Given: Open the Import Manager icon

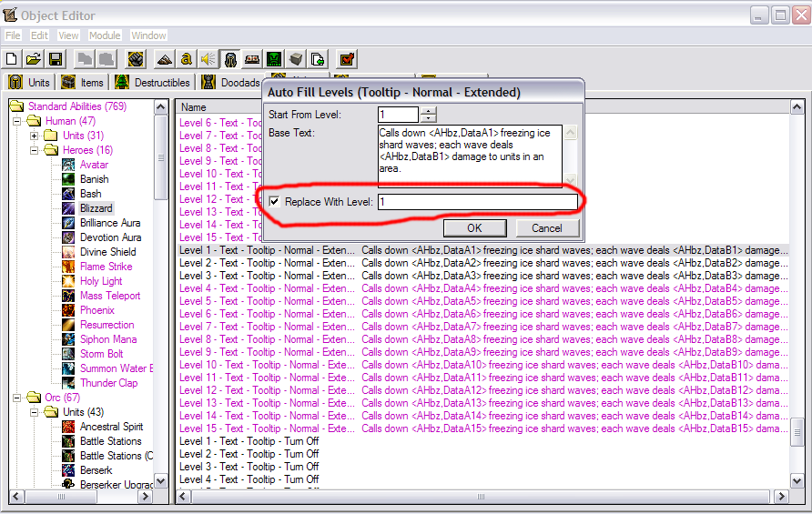Looking at the screenshot, I should click(318, 59).
